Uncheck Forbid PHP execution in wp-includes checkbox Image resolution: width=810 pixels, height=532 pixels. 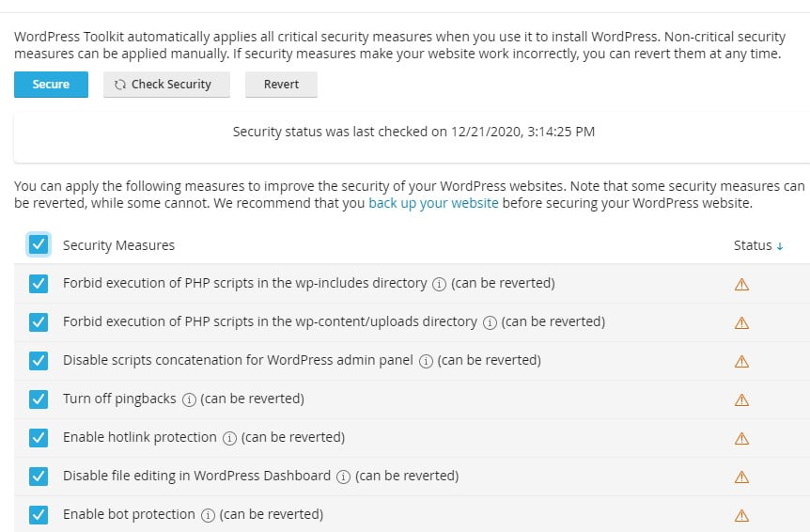coord(39,284)
